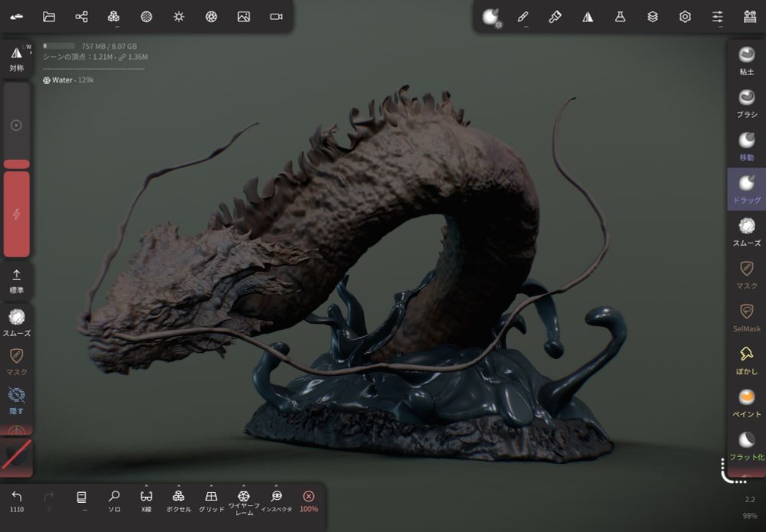
Task: Toggle 対称 symmetry on left bar
Action: [17, 58]
